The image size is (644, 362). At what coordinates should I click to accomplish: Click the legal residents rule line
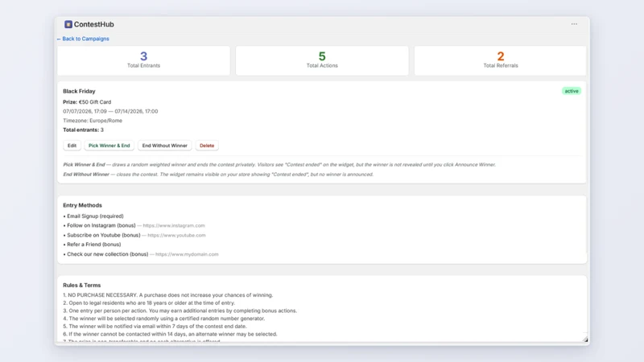[149, 303]
